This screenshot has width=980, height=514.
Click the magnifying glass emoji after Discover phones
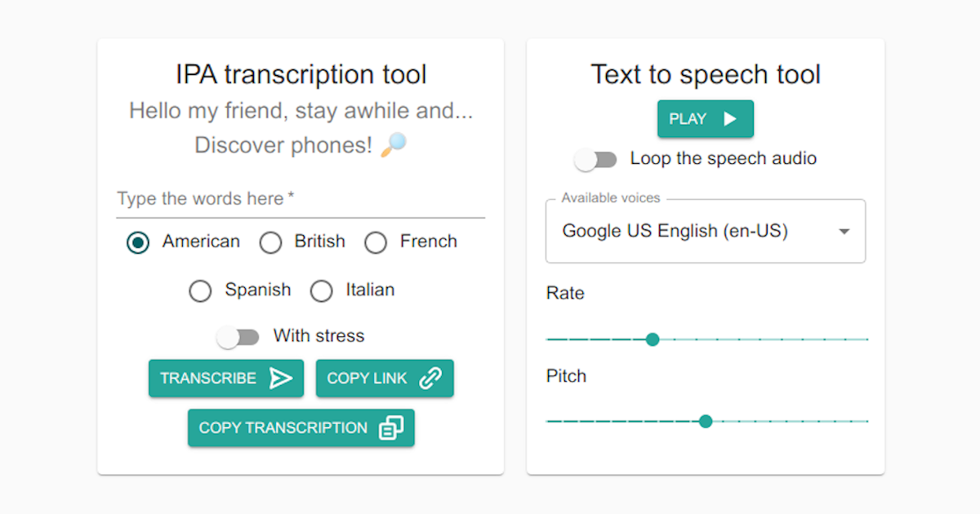point(394,144)
